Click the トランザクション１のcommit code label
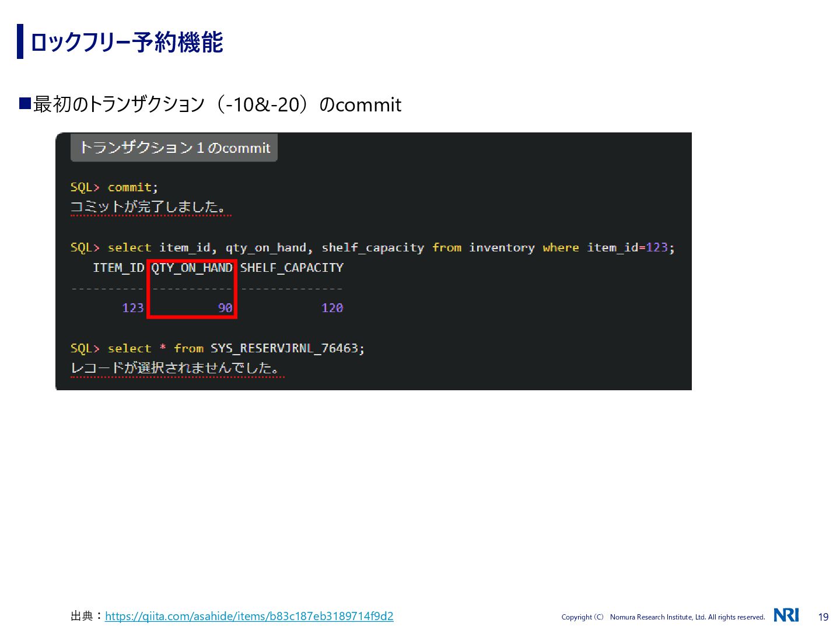Image resolution: width=840 pixels, height=630 pixels. pos(174,148)
